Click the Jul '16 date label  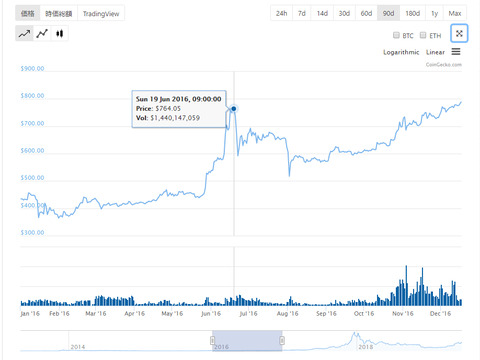248,313
